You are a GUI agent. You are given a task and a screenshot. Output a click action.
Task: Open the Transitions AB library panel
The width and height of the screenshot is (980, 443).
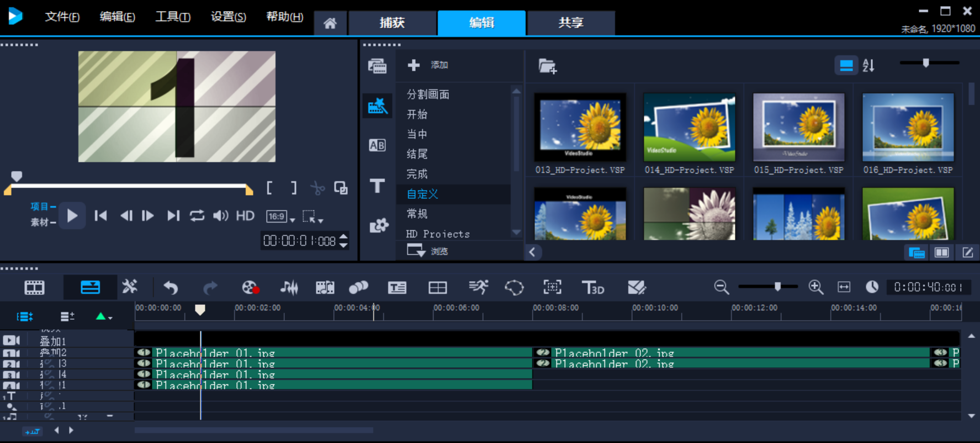pyautogui.click(x=377, y=145)
